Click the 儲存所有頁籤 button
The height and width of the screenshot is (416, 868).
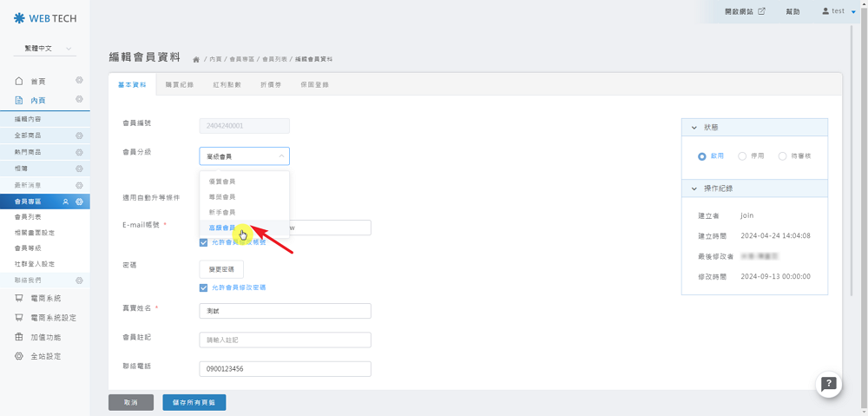coord(194,402)
